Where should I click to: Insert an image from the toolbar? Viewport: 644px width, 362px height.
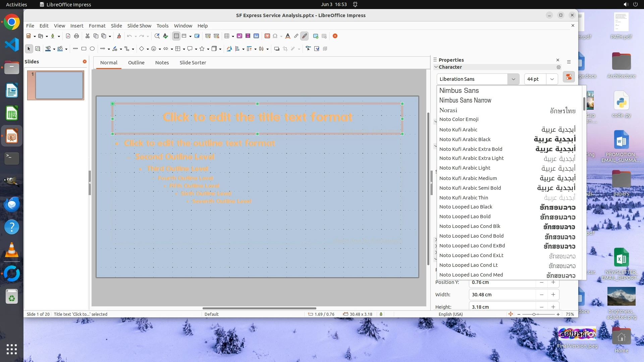pyautogui.click(x=239, y=36)
